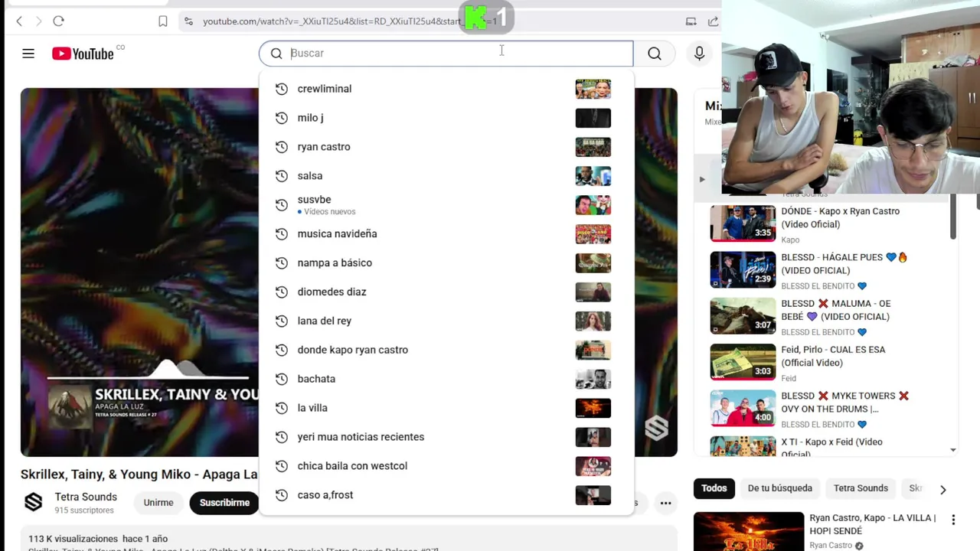Play BLESSD - HÁGALE PUES video thumbnail
This screenshot has width=980, height=551.
click(743, 269)
